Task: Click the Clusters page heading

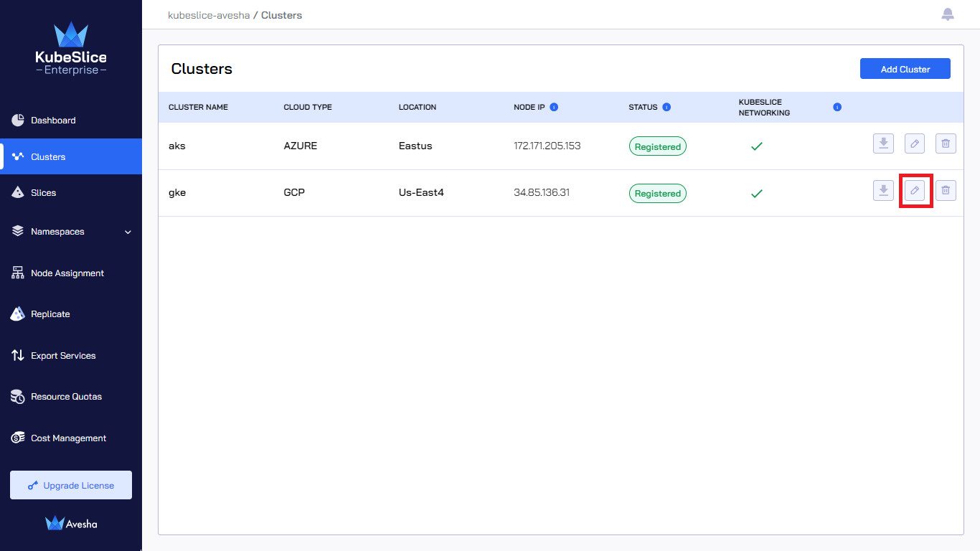Action: pos(202,69)
